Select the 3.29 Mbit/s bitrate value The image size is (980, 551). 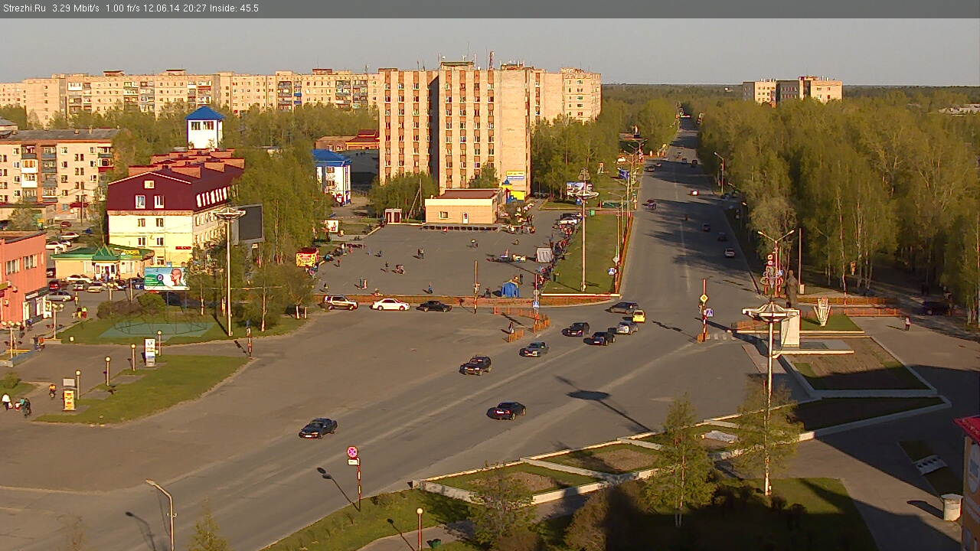point(76,8)
